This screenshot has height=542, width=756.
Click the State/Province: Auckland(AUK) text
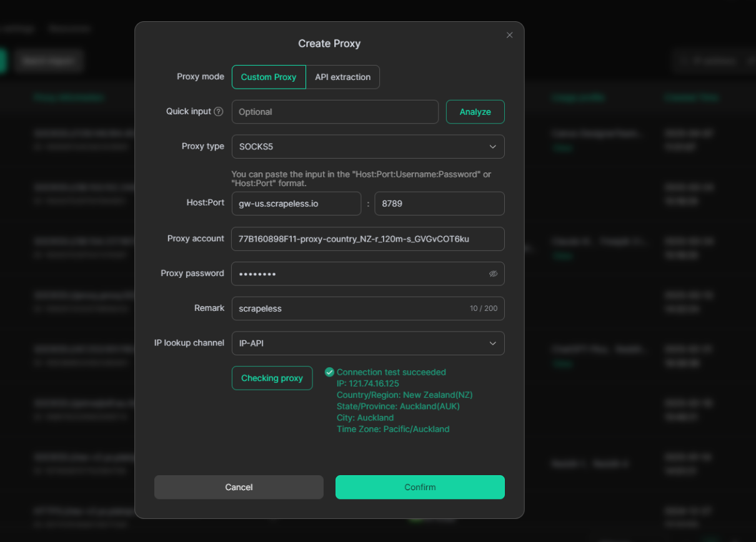[398, 406]
